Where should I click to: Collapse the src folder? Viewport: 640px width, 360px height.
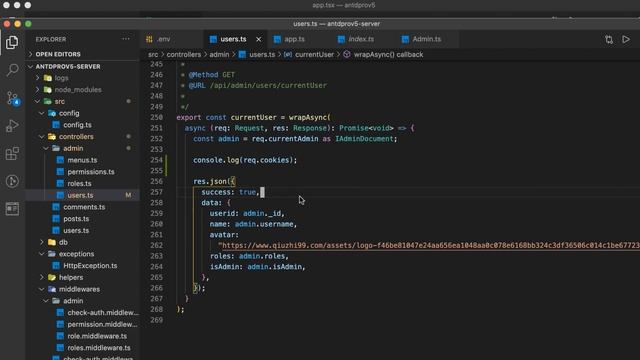(x=82, y=101)
